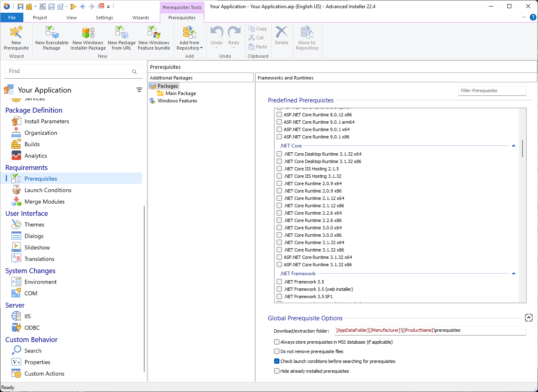Collapse the ribbon with the chevron
This screenshot has width=538, height=392.
524,17
